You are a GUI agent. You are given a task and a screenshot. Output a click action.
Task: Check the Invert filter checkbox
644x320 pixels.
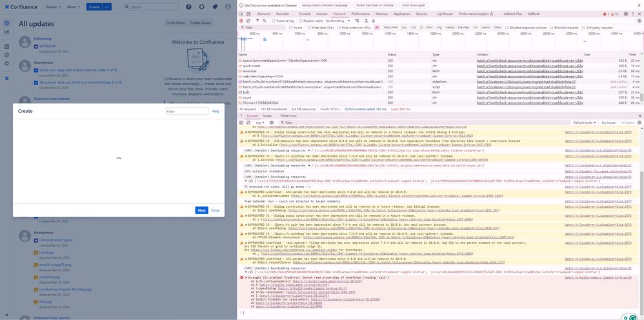[291, 28]
